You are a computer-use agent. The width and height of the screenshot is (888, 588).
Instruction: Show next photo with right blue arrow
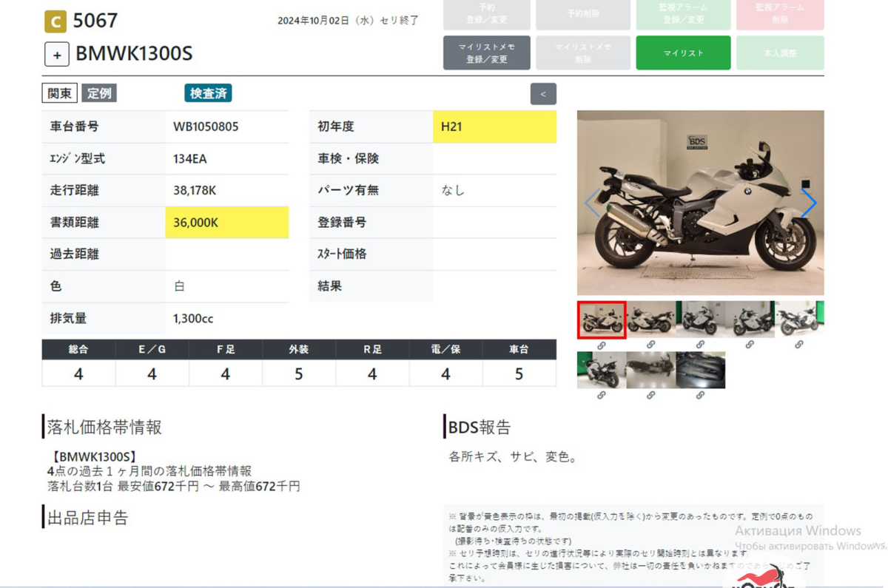pyautogui.click(x=809, y=203)
